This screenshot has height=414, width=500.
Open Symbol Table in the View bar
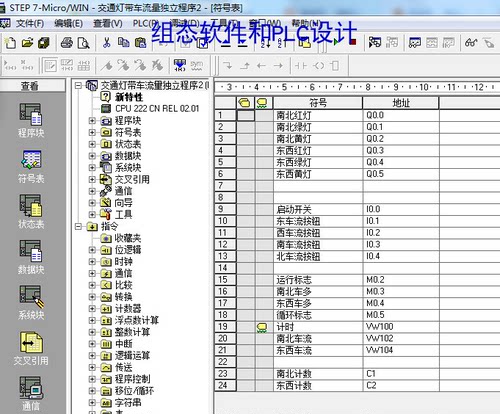(x=31, y=166)
